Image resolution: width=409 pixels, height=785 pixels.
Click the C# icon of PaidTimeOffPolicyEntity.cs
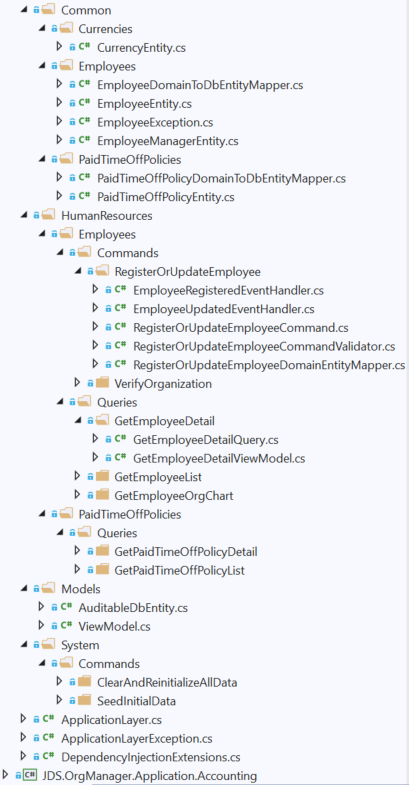coord(84,197)
